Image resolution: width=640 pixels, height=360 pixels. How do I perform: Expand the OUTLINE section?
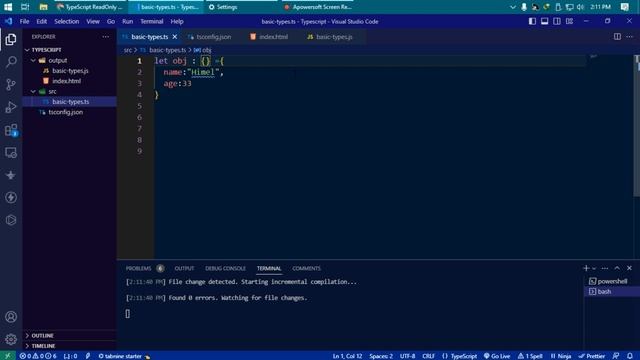(42, 336)
